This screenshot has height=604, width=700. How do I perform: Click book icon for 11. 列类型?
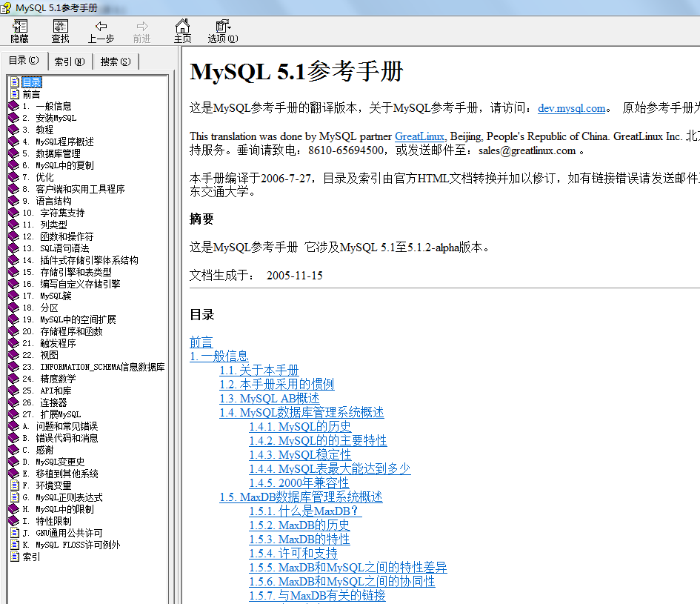[14, 225]
